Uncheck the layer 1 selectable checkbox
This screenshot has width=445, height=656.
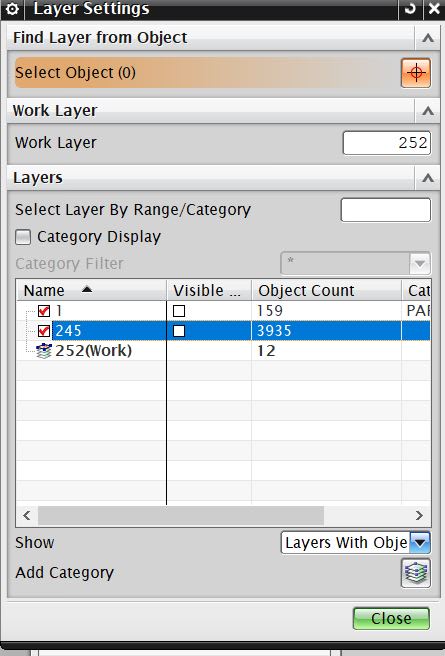coord(44,310)
